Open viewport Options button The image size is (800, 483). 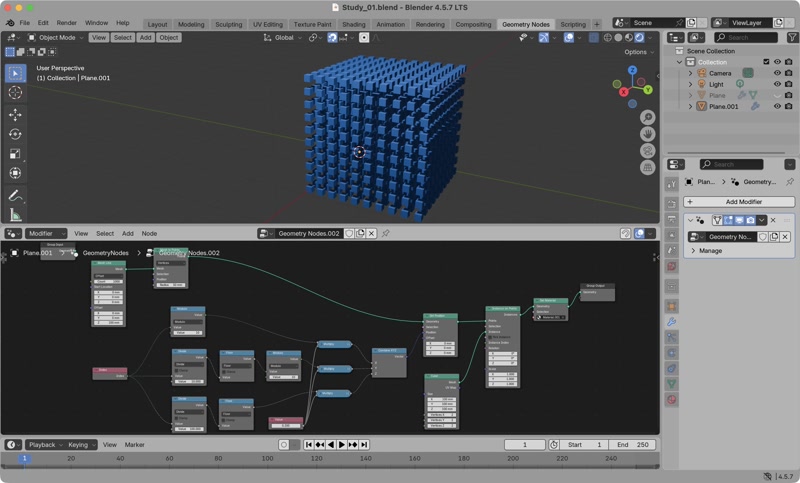coord(638,52)
